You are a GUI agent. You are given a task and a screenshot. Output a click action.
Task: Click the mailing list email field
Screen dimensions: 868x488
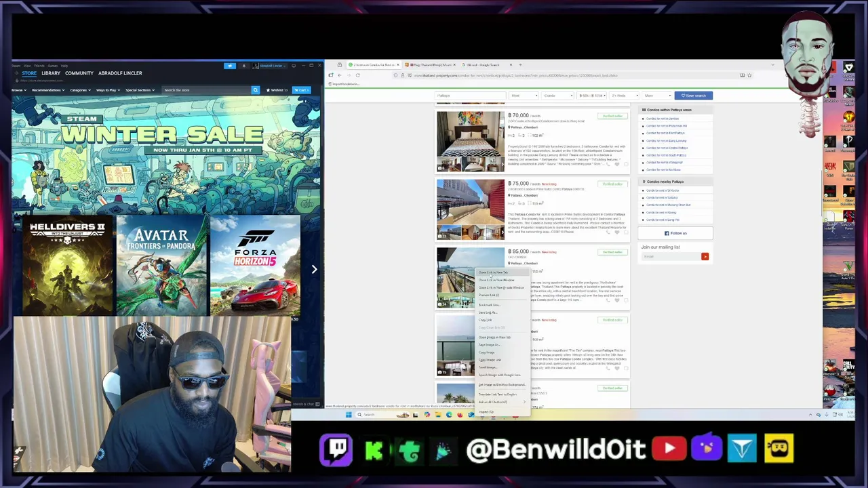671,256
